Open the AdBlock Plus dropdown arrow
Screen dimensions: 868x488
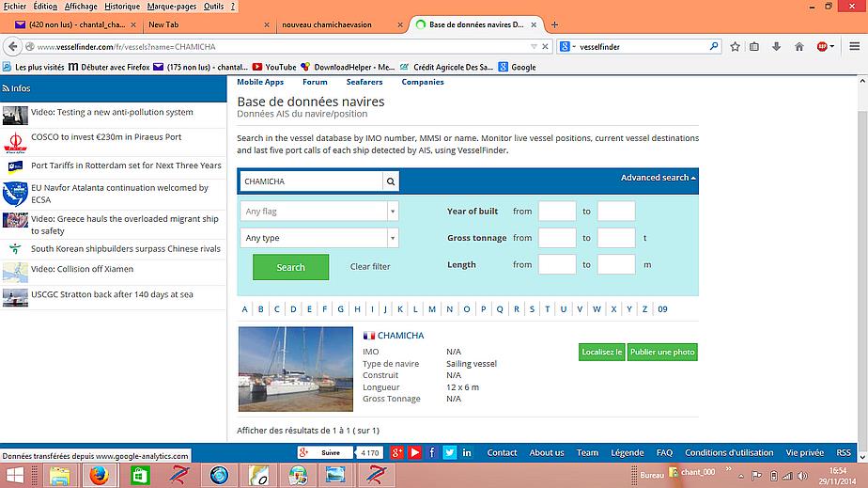(833, 46)
